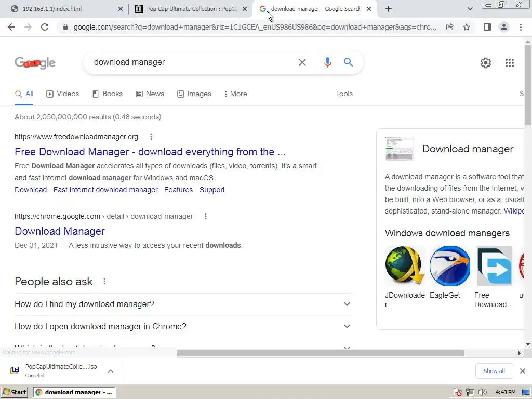Open the Windows Start menu

point(14,392)
